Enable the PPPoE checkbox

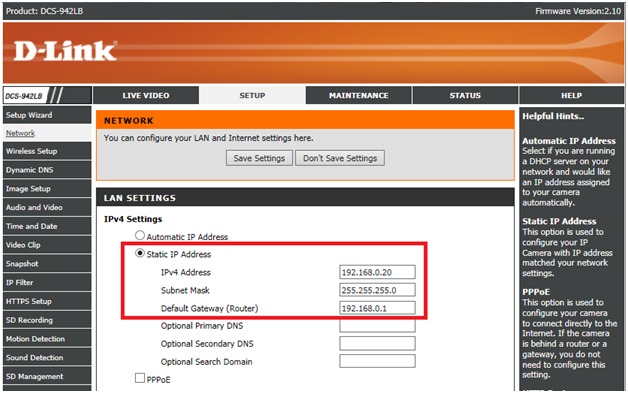[x=140, y=378]
